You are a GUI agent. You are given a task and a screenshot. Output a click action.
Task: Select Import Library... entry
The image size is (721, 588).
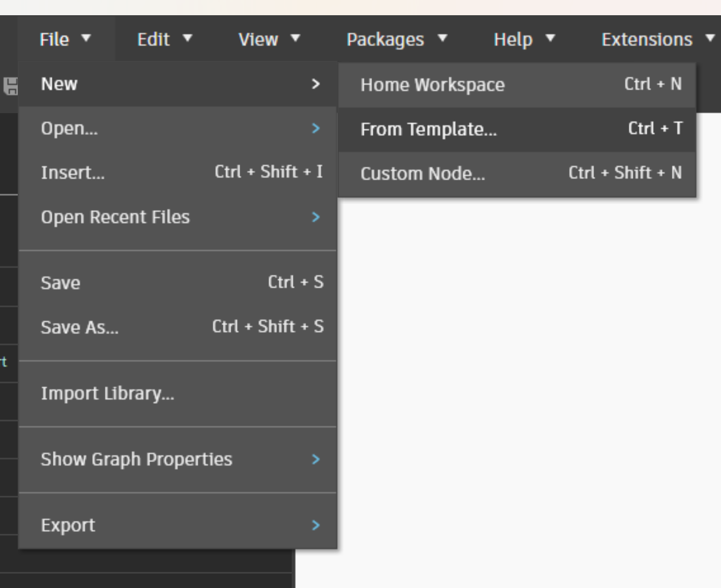point(178,393)
